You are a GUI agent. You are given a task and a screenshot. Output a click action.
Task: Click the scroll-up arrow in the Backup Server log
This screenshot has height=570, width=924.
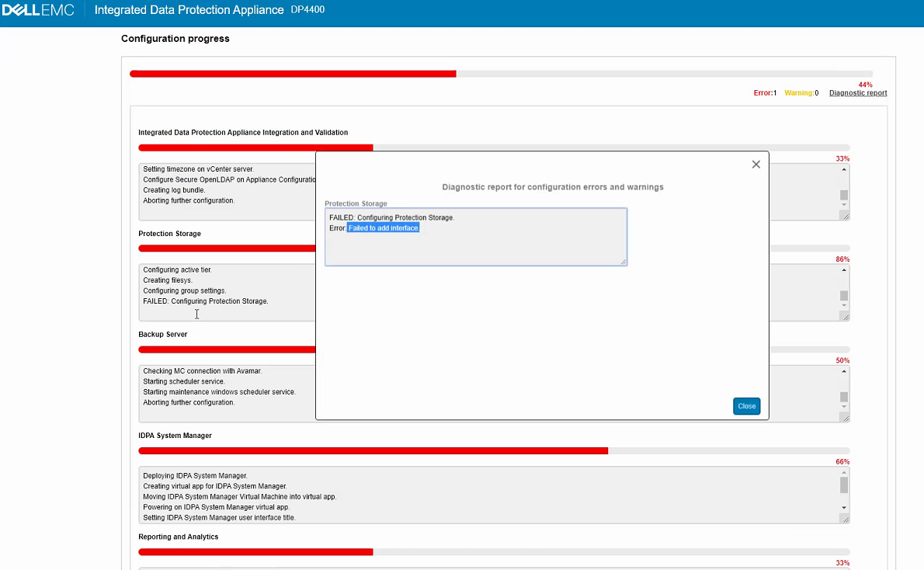844,371
